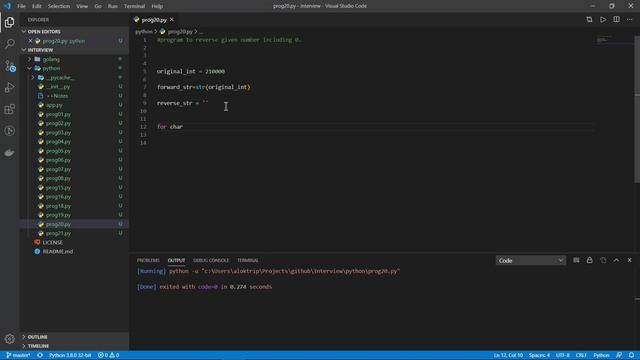Switch to the Terminal panel tab
Viewport: 640px width, 360px height.
pos(248,260)
